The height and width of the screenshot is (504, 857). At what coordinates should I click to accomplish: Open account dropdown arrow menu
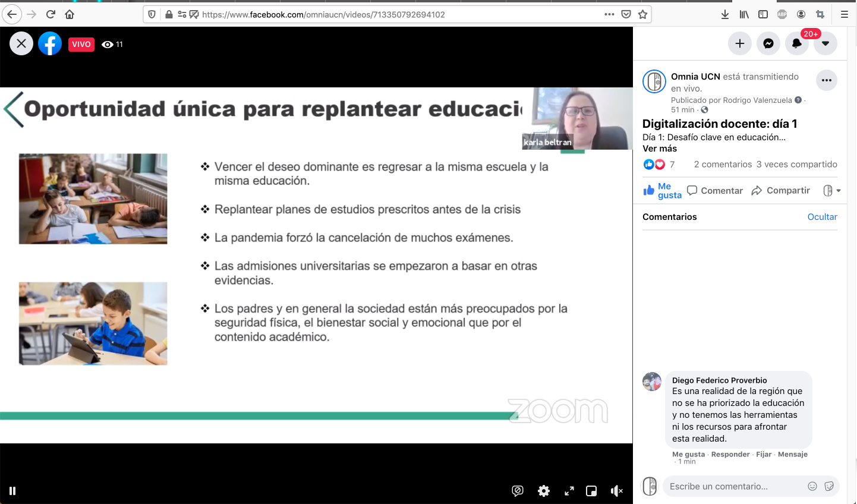tap(825, 43)
